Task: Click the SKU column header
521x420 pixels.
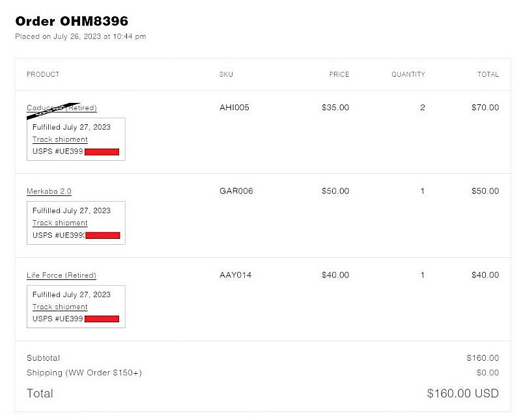Action: pyautogui.click(x=226, y=74)
